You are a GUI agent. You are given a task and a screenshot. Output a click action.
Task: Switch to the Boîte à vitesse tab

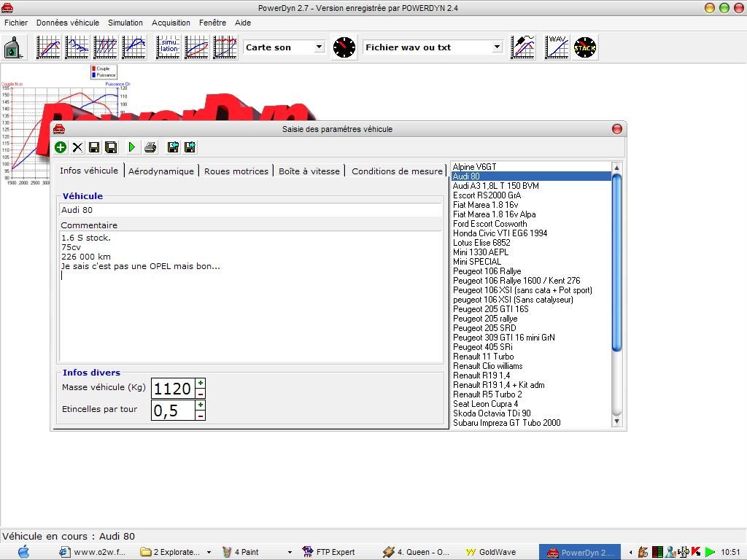(309, 171)
